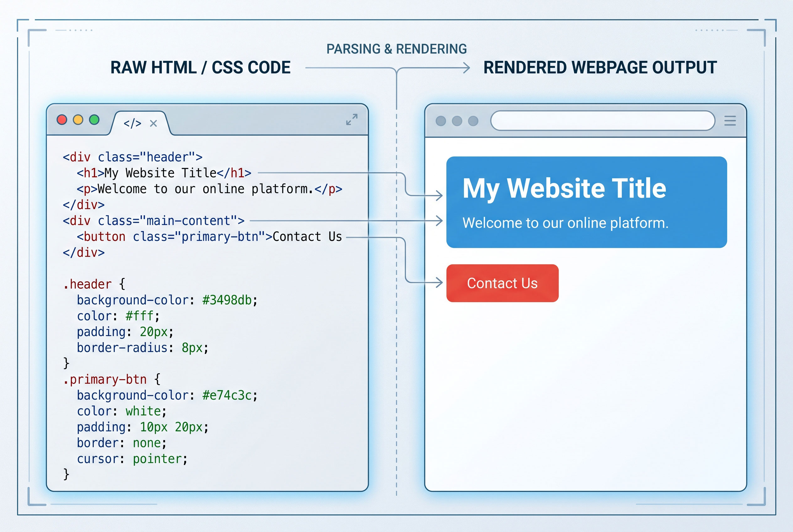Click the red close dot in code editor
Screen dimensions: 793x532
tap(62, 120)
